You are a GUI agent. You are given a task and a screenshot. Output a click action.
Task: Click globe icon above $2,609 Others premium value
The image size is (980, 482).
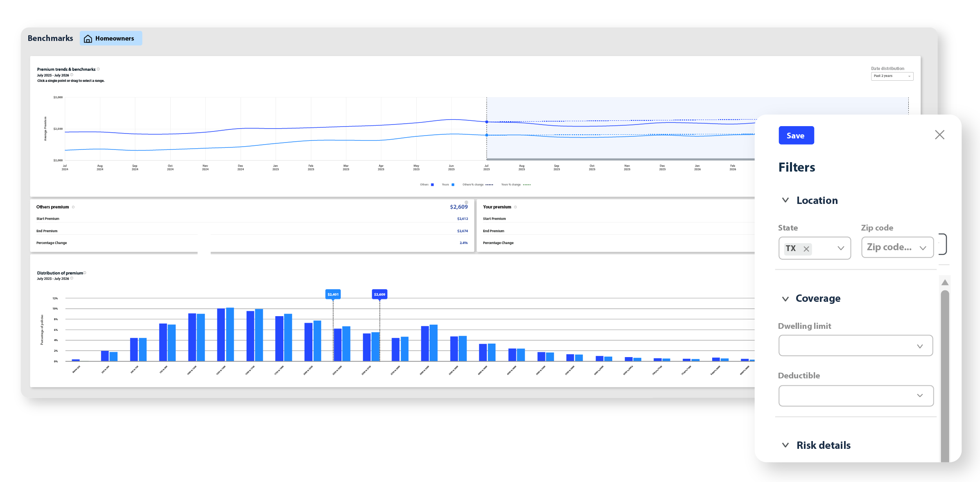click(466, 202)
